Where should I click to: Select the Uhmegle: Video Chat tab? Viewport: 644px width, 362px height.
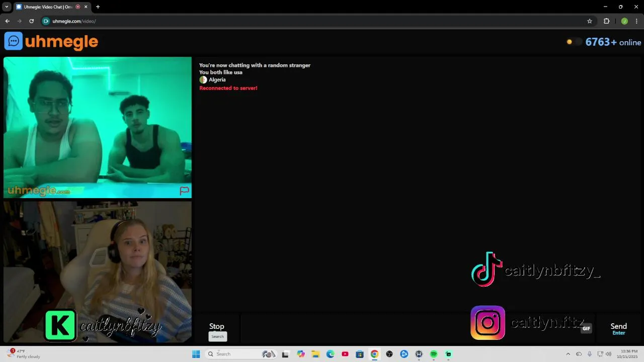click(48, 7)
